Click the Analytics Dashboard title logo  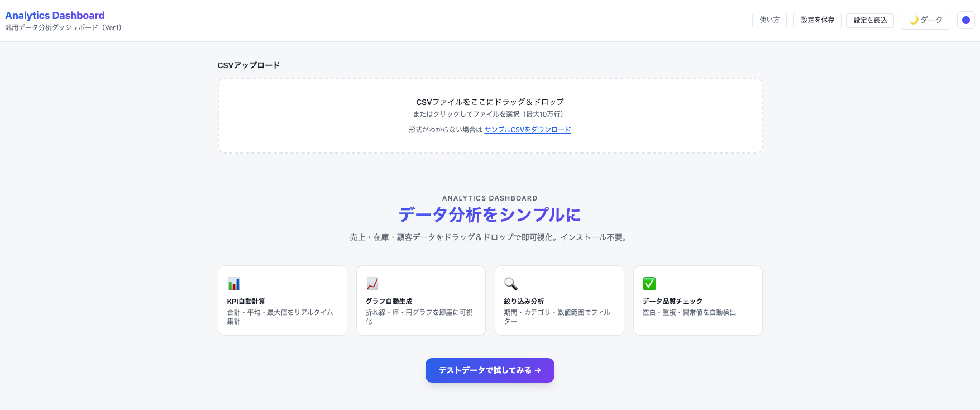(x=55, y=16)
